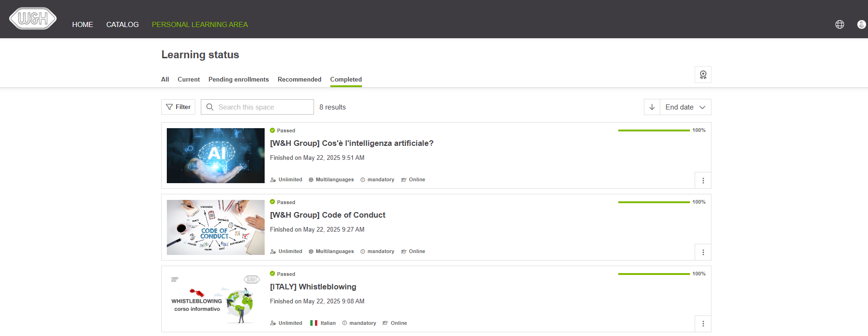Screen dimensions: 868x336
Task: Show the Pending enrollments tab
Action: (239, 80)
